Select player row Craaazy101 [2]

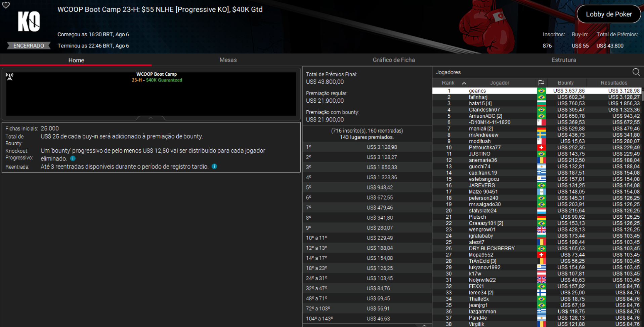(537, 223)
